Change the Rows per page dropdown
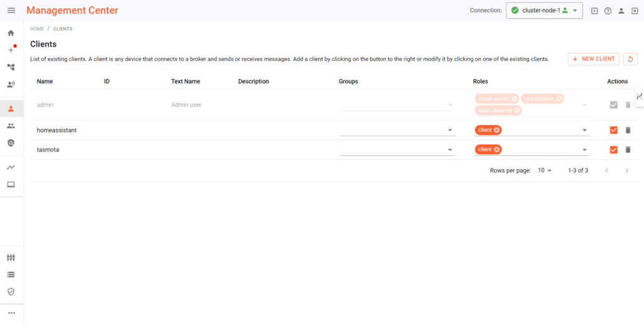Image resolution: width=644 pixels, height=325 pixels. pos(545,170)
